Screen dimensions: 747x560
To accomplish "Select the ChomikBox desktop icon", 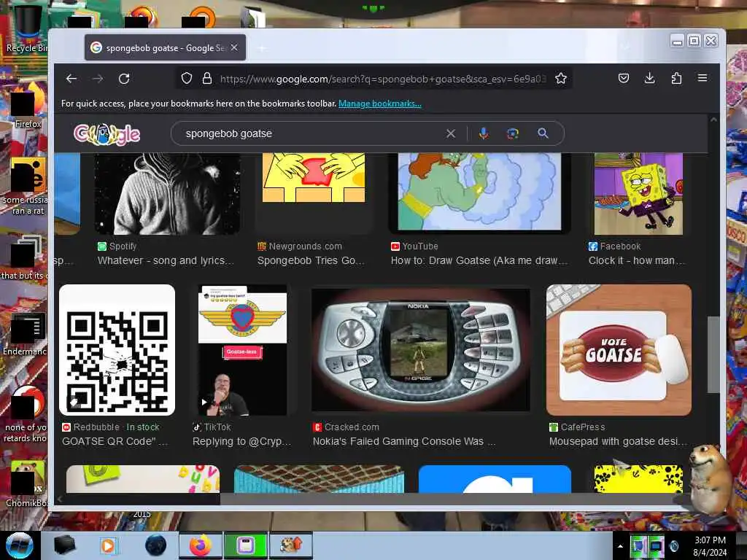I will tap(27, 484).
